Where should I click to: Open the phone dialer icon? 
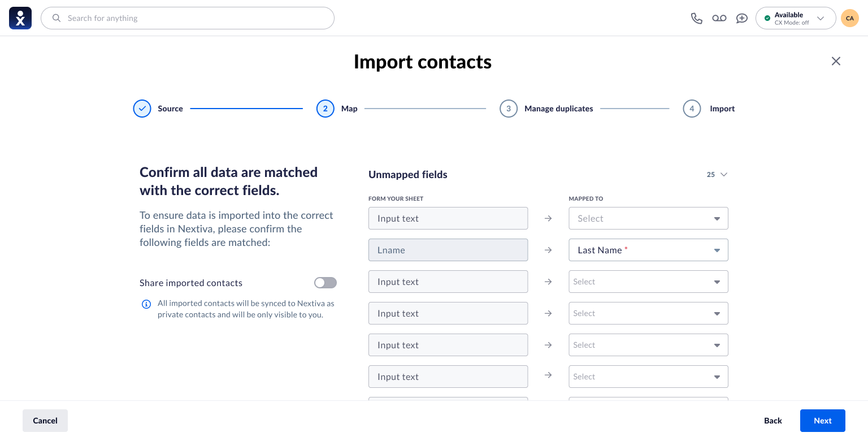[x=697, y=18]
